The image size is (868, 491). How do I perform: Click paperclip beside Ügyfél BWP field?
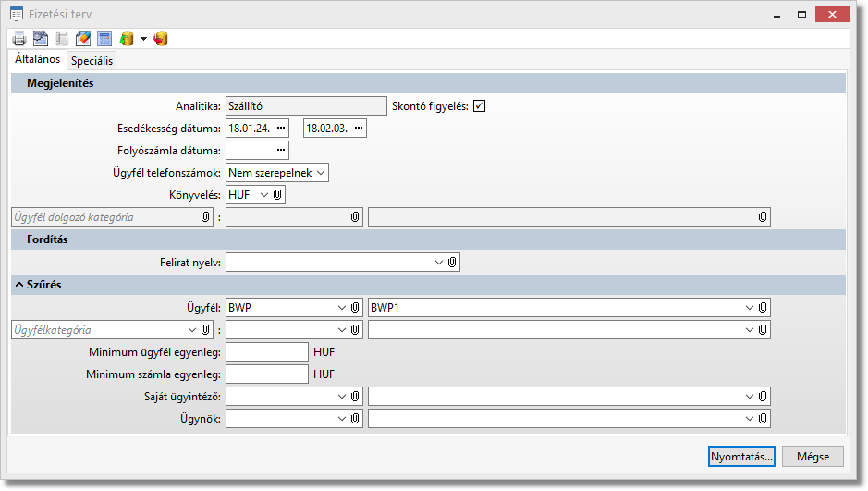click(x=355, y=308)
